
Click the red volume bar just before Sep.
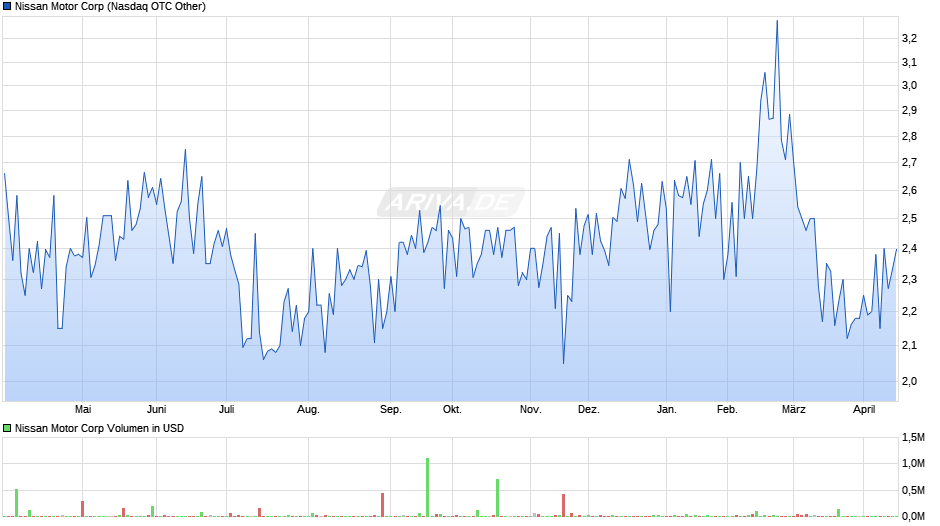pyautogui.click(x=382, y=504)
